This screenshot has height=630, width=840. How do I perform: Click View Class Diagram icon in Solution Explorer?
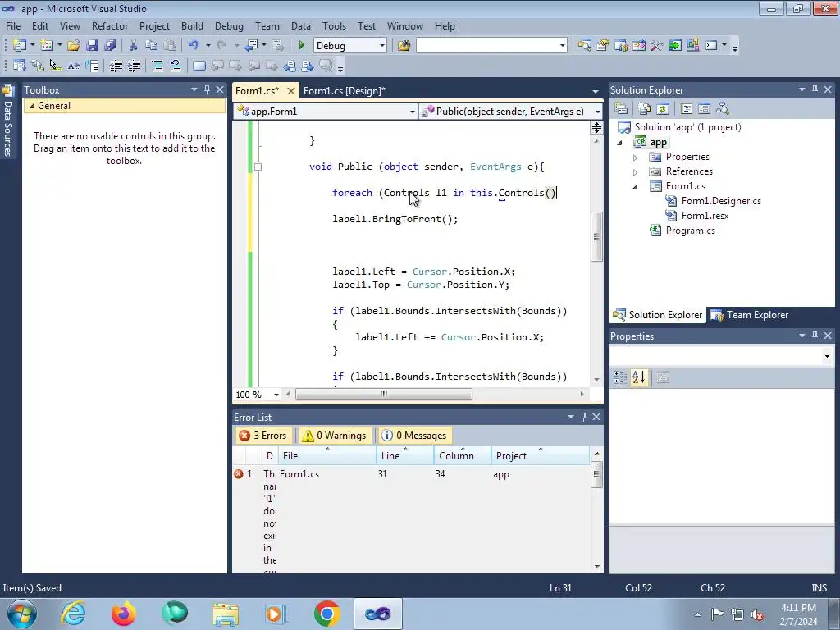click(723, 109)
